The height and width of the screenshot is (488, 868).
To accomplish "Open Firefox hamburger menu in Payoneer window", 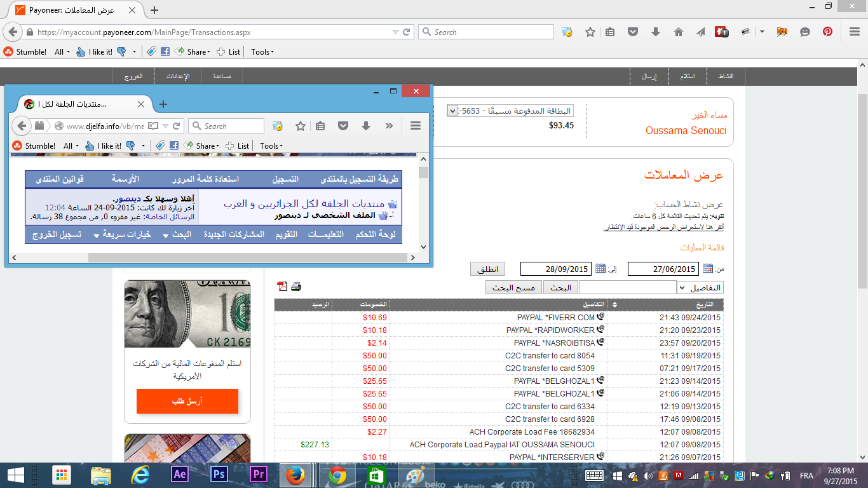I will pos(854,32).
